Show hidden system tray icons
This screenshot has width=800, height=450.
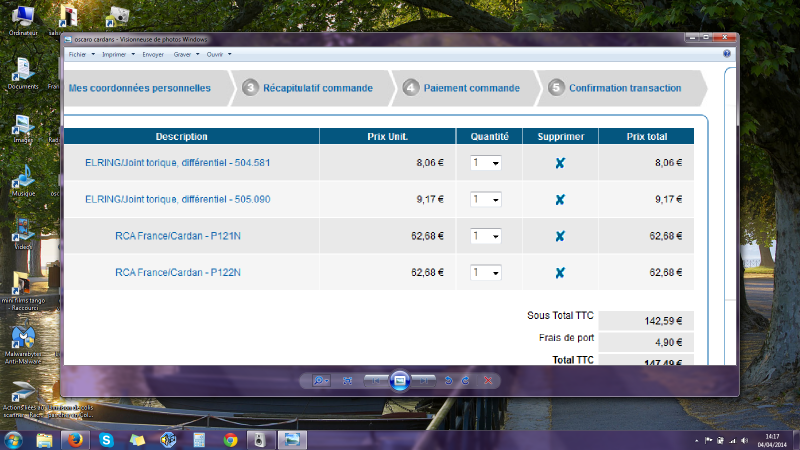(696, 441)
